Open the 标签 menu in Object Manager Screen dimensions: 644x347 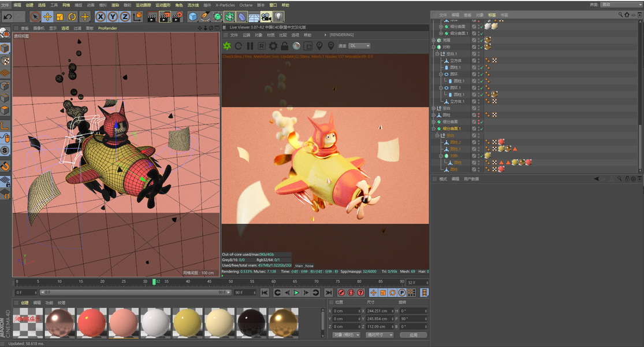tap(492, 15)
